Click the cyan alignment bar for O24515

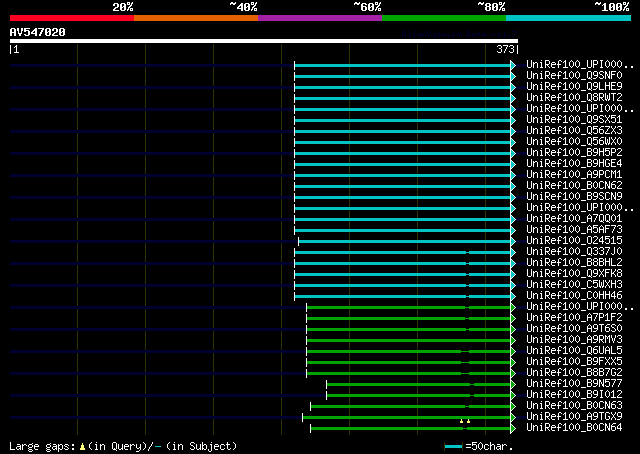[404, 242]
